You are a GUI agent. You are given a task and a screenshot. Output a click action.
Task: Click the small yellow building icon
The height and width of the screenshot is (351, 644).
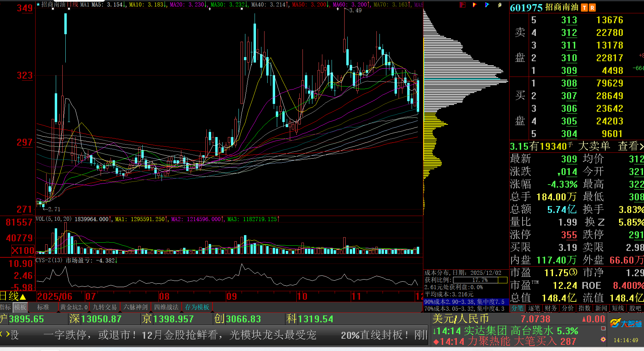tap(500, 5)
